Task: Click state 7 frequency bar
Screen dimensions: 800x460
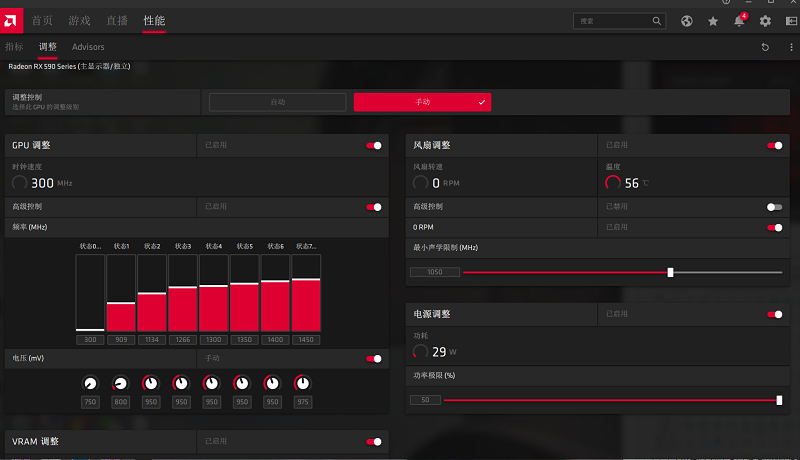Action: [x=306, y=293]
